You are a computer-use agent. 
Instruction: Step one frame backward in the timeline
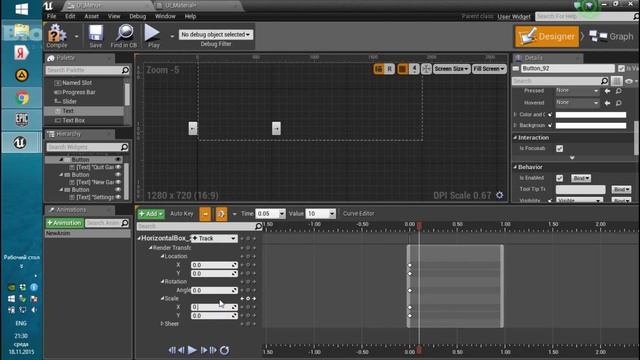(181, 350)
